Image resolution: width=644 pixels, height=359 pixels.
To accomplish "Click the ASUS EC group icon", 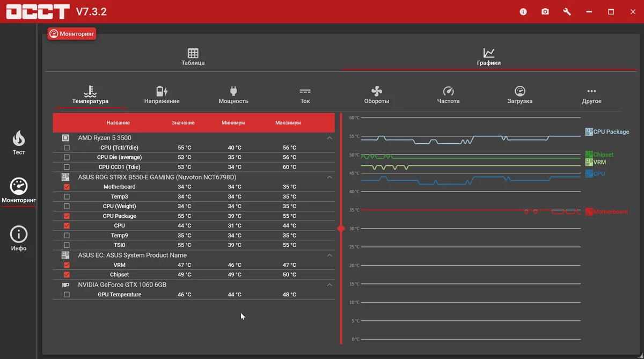I will 65,255.
